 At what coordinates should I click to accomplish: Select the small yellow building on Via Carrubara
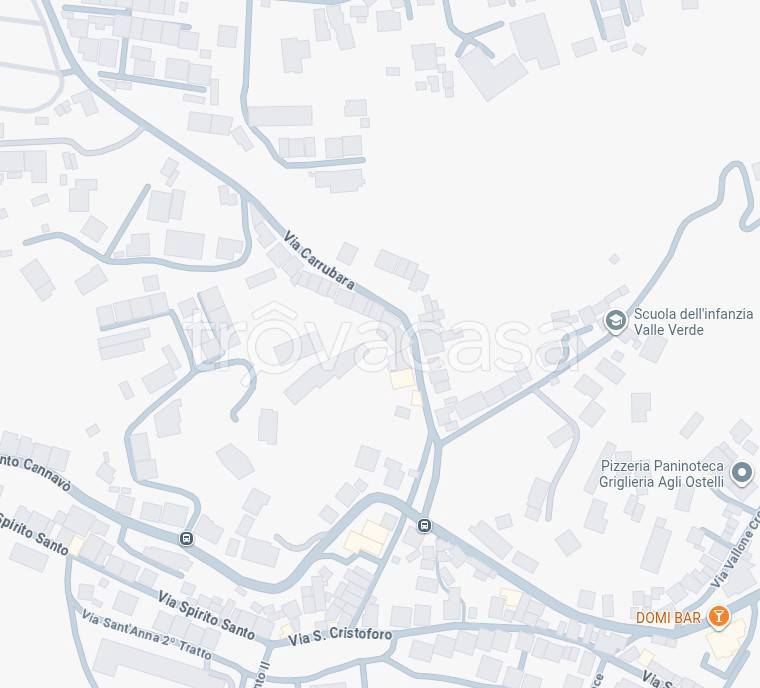coord(403,379)
